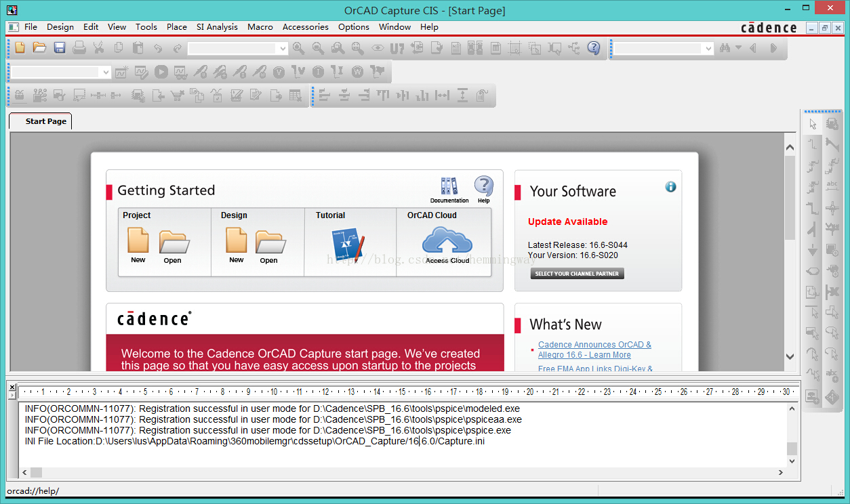The width and height of the screenshot is (850, 504).
Task: Click the cut scissors icon
Action: pyautogui.click(x=99, y=48)
